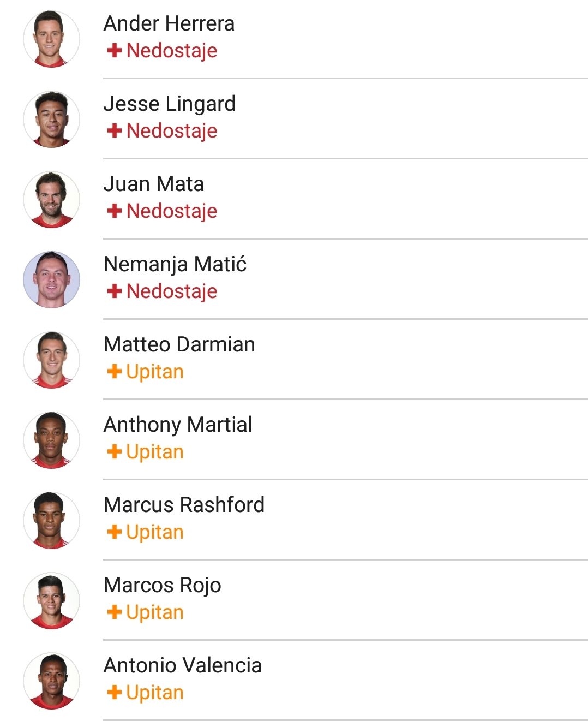Open Marcus Rashford's player details

click(x=184, y=505)
